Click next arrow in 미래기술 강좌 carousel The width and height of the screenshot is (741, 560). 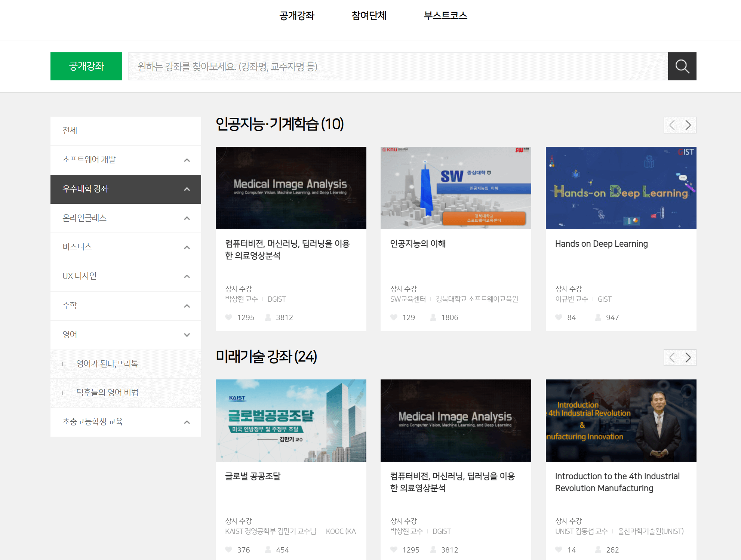pyautogui.click(x=688, y=358)
